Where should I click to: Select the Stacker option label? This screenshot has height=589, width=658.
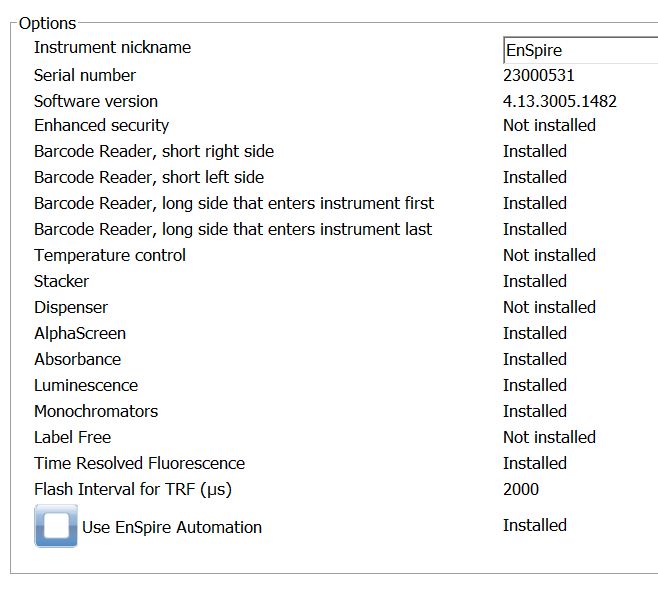pos(61,281)
